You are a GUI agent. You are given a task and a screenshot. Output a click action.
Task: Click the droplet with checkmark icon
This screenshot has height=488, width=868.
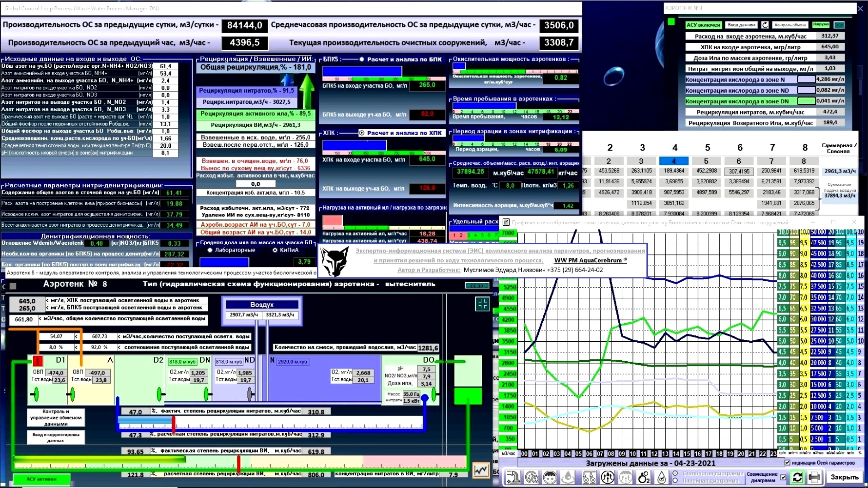(662, 477)
